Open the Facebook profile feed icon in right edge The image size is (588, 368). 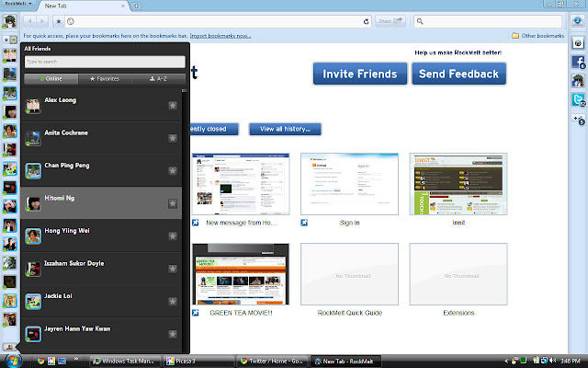(x=578, y=81)
